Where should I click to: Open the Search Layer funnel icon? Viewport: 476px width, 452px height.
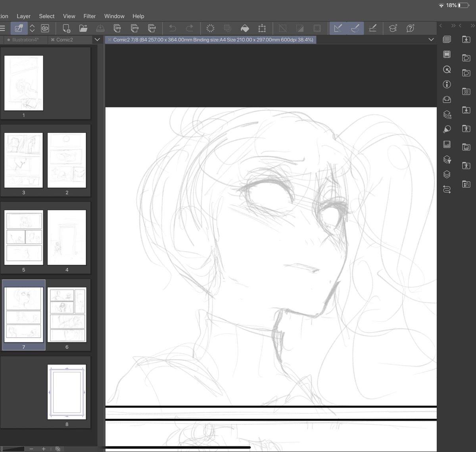coord(447,160)
